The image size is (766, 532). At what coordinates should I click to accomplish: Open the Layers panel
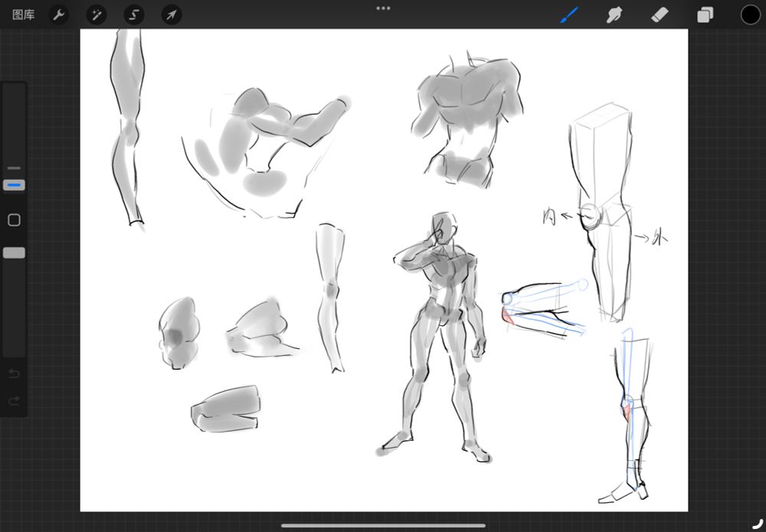[705, 15]
